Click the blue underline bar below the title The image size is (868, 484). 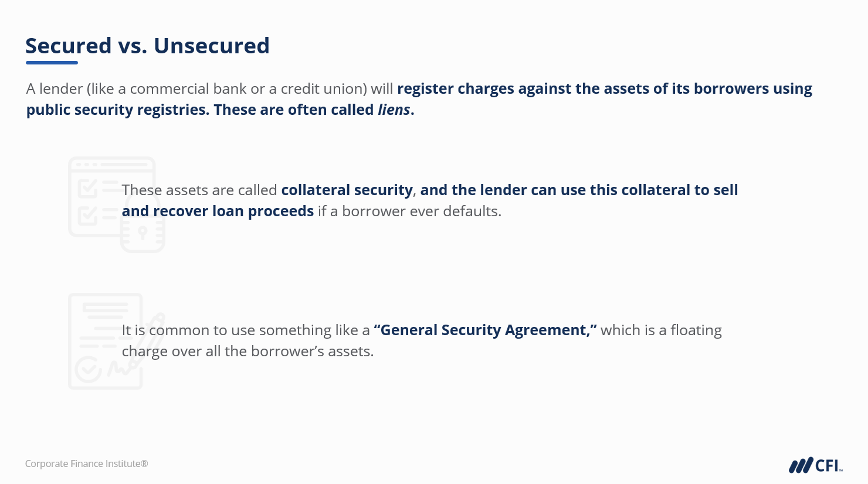pyautogui.click(x=52, y=63)
